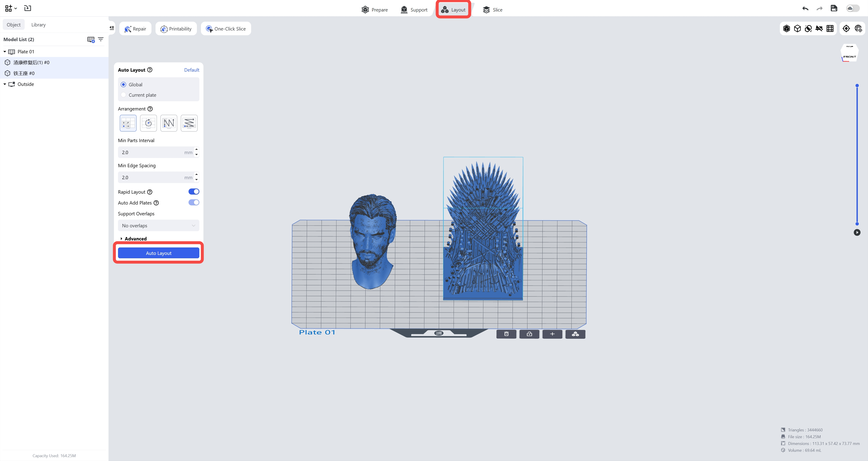Open the Model List filter icon

point(101,39)
